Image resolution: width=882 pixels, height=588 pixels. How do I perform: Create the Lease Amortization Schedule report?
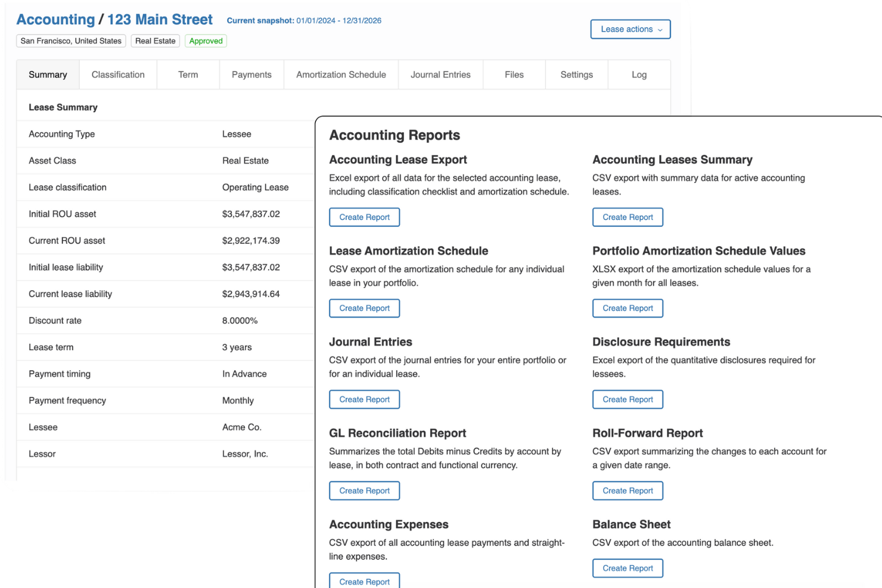click(x=364, y=309)
